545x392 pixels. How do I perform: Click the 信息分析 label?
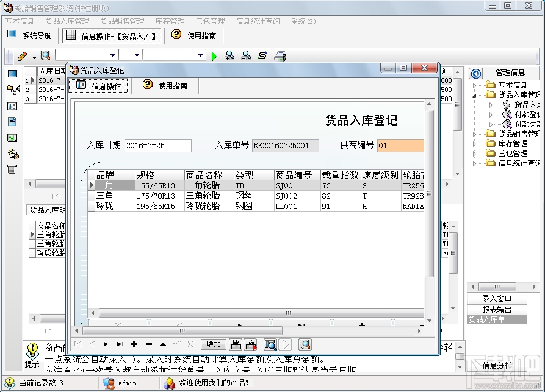(x=497, y=365)
